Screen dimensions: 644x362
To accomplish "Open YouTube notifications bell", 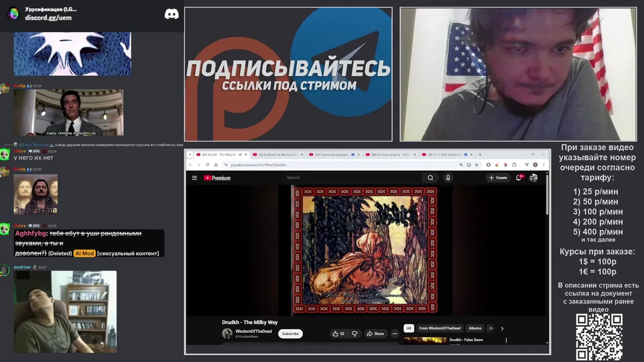I will point(519,177).
